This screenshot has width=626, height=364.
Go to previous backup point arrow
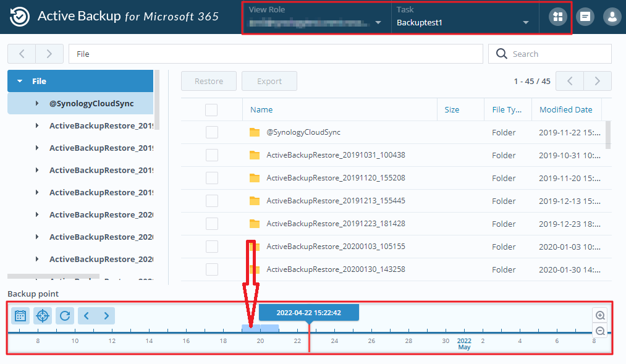click(x=87, y=316)
